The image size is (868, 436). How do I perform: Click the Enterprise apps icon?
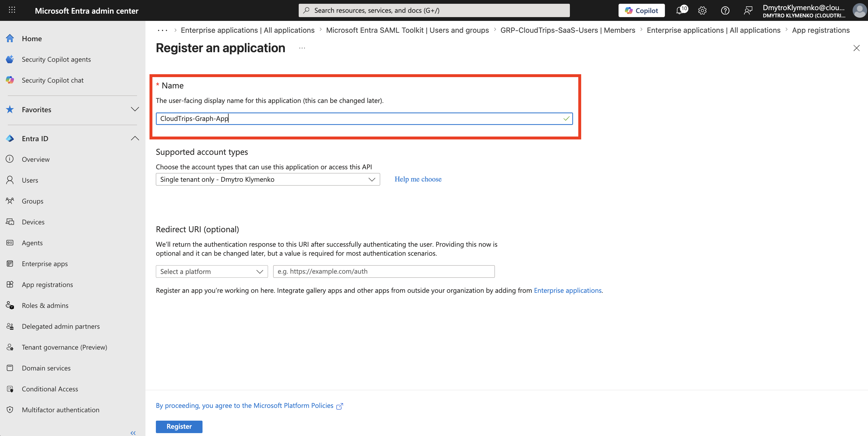[10, 264]
